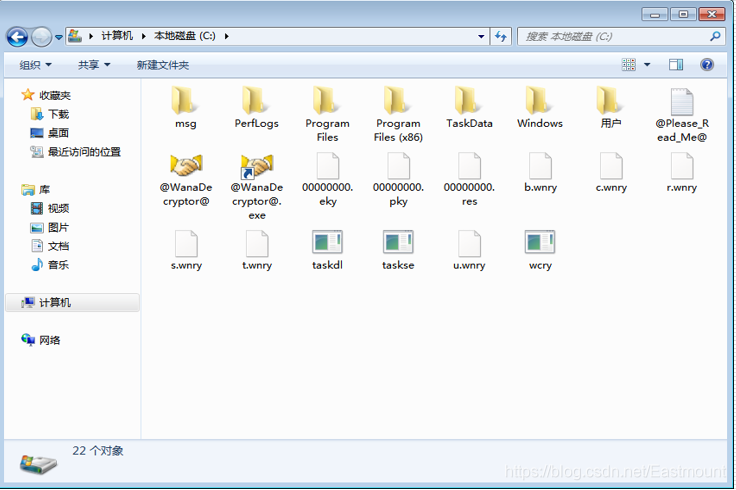
Task: Expand the arrow after 计算机 in address bar
Action: 144,36
